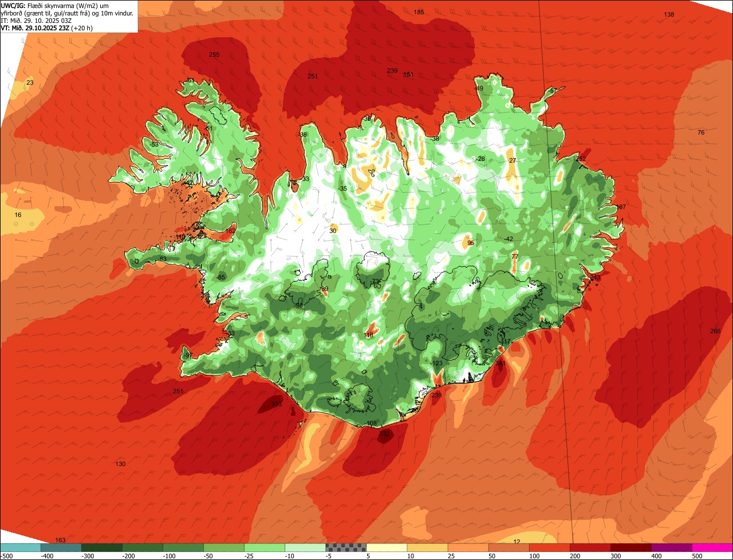The width and height of the screenshot is (733, 560).
Task: Click the legend label '-50'
Action: (x=210, y=555)
